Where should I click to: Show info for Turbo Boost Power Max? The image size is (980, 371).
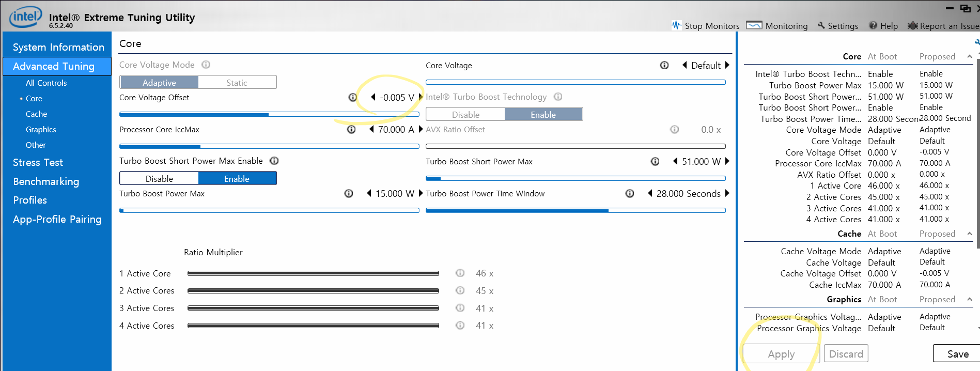(349, 193)
